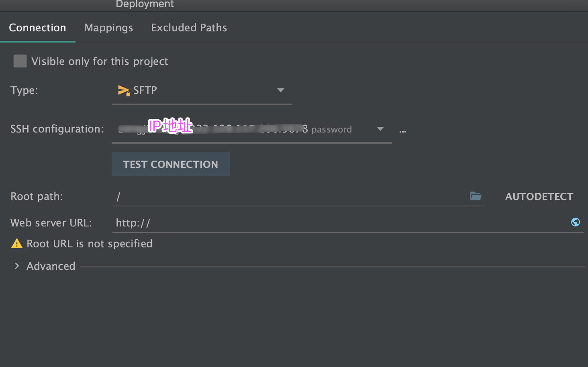
Task: Go to the Excluded Paths tab
Action: point(189,28)
